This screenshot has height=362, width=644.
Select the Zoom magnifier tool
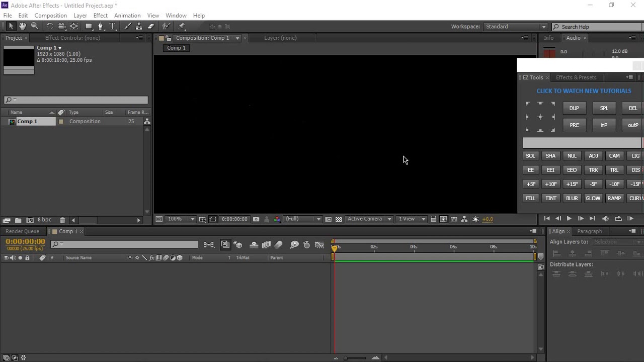pos(35,26)
